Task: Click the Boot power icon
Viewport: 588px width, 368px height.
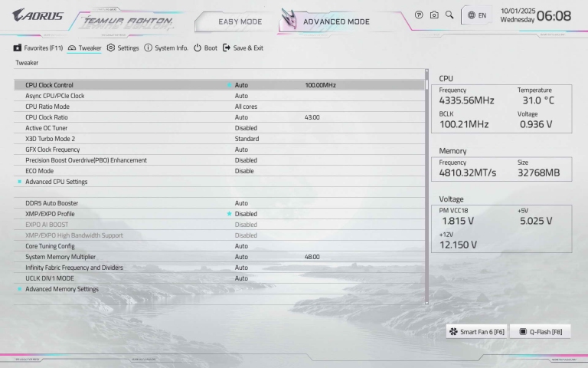Action: point(197,48)
